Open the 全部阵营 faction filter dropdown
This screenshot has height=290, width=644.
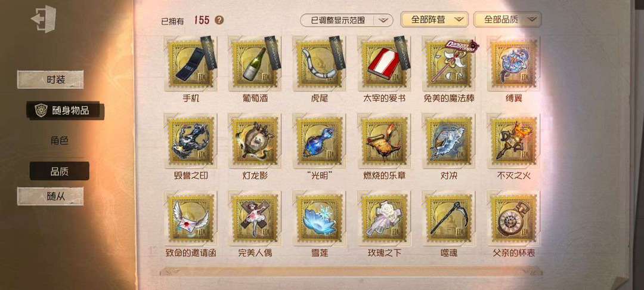click(434, 19)
